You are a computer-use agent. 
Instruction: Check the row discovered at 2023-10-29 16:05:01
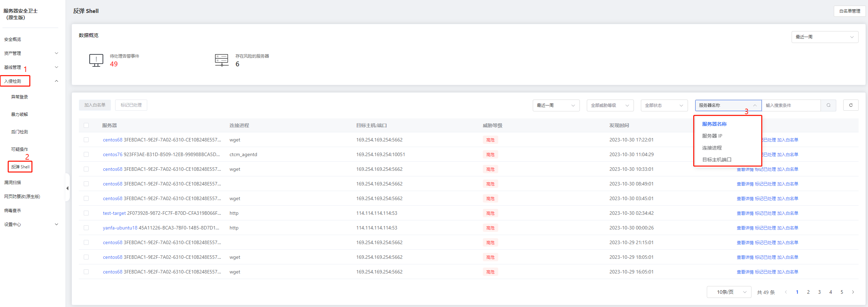coord(86,272)
